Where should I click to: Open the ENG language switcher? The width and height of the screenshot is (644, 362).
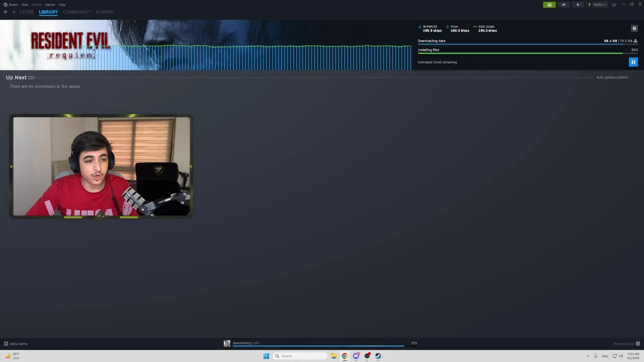tap(605, 356)
